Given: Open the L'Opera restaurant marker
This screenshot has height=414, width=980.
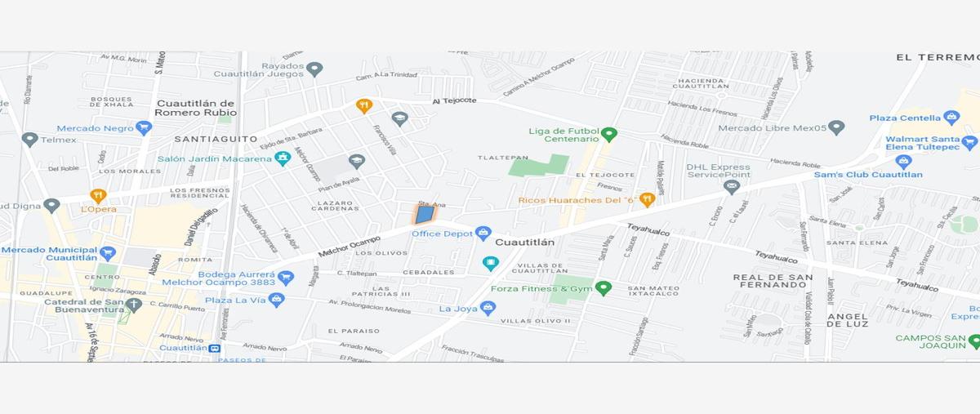Looking at the screenshot, I should 98,196.
